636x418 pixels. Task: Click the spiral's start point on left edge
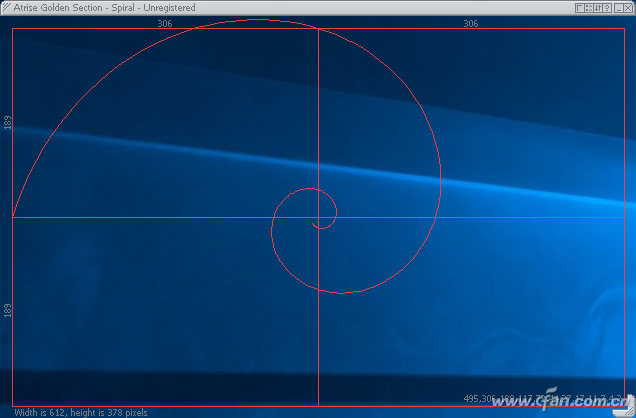pyautogui.click(x=13, y=215)
